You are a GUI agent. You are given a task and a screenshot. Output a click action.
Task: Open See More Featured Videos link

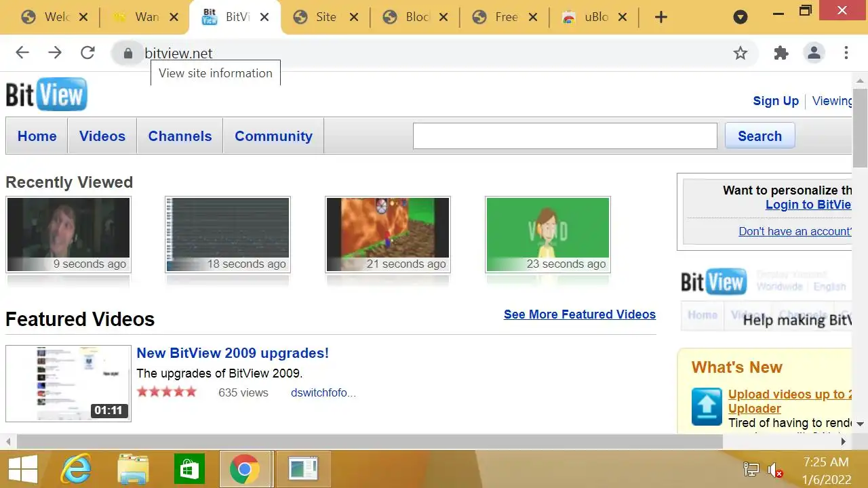coord(580,314)
